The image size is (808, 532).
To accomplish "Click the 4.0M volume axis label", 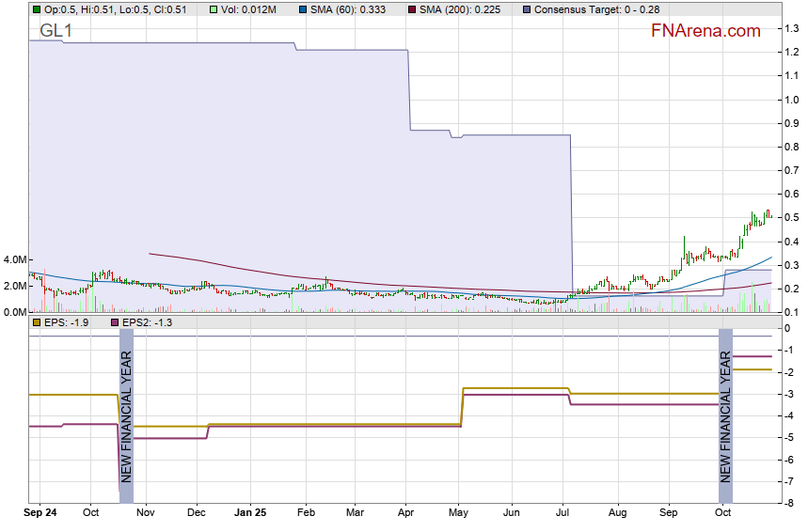I will click(14, 259).
